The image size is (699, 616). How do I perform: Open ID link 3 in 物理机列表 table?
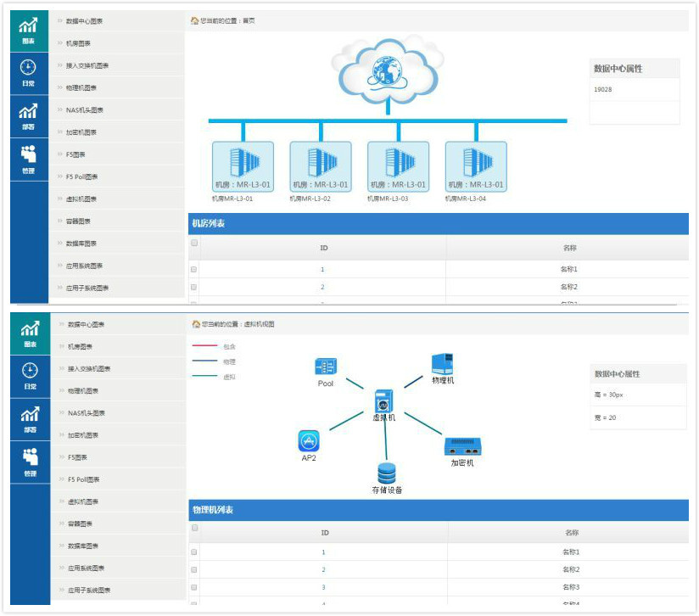[324, 587]
